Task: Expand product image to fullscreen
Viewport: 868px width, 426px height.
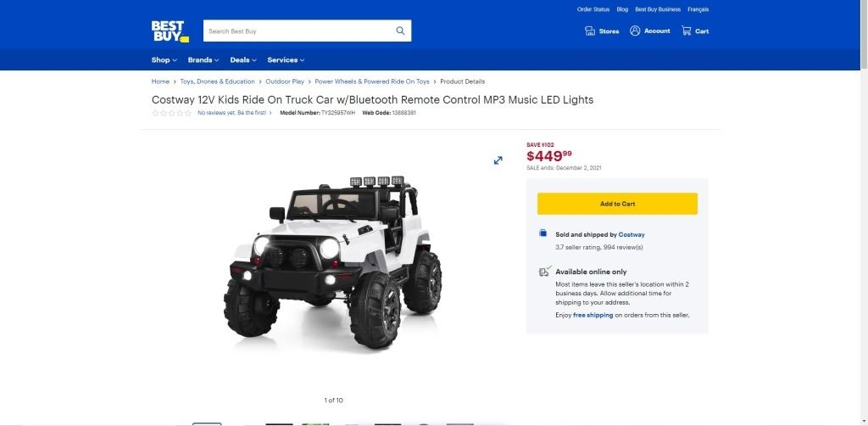Action: [x=498, y=160]
